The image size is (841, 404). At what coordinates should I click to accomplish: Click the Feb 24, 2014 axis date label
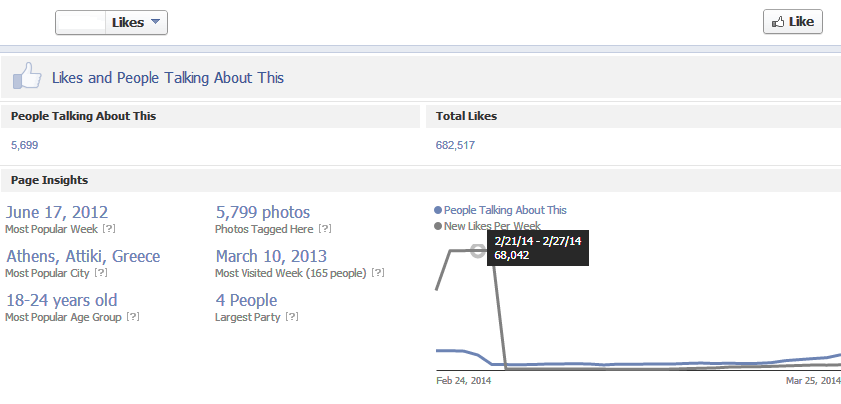[463, 381]
